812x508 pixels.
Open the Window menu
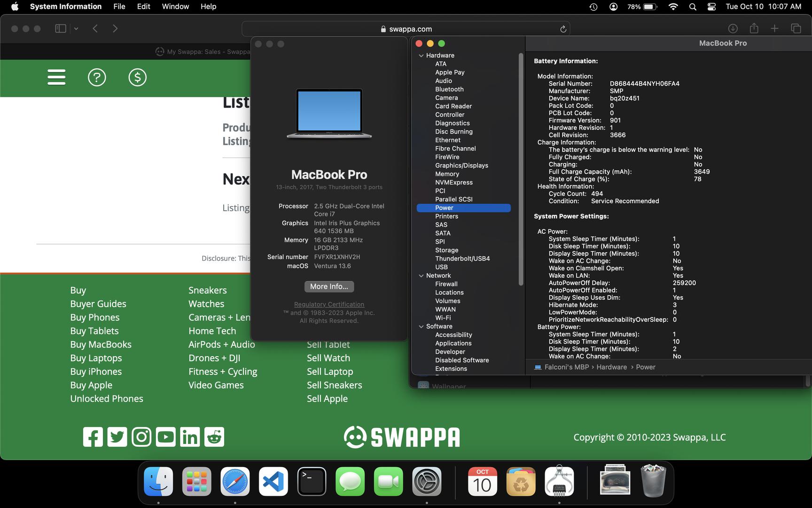tap(175, 7)
